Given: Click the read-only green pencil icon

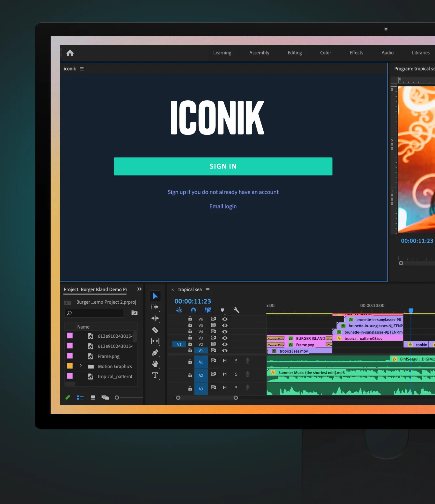Looking at the screenshot, I should (68, 397).
